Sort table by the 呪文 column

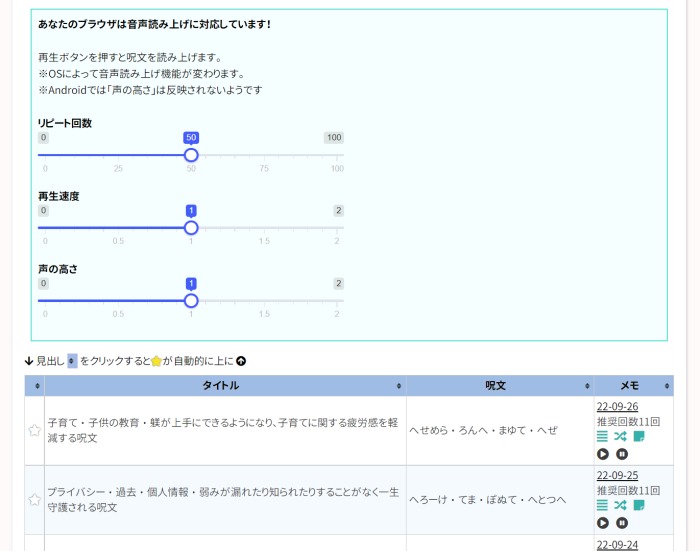point(500,386)
